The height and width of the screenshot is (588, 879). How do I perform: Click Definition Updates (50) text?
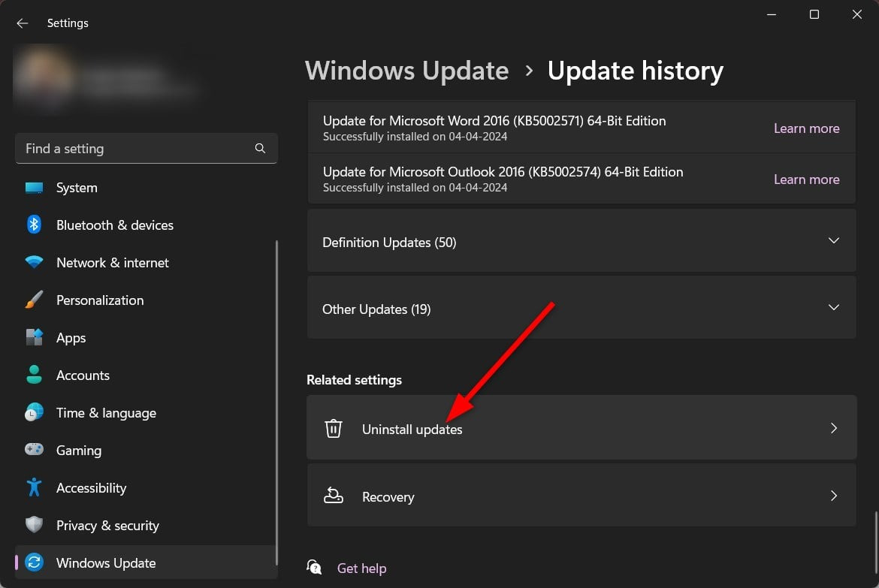coord(389,242)
